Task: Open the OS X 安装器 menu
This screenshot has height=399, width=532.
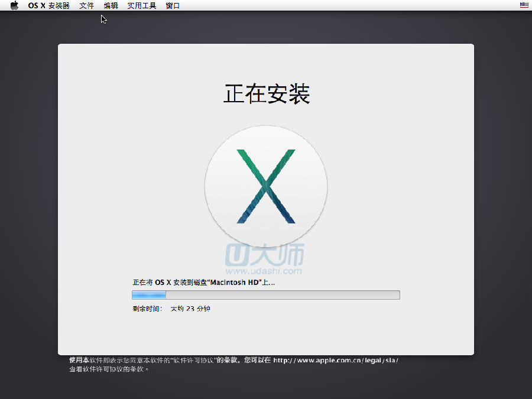Action: (48, 5)
